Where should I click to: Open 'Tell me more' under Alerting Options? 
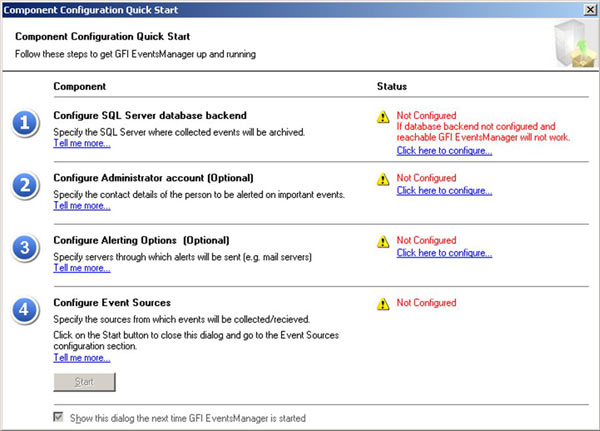[82, 268]
